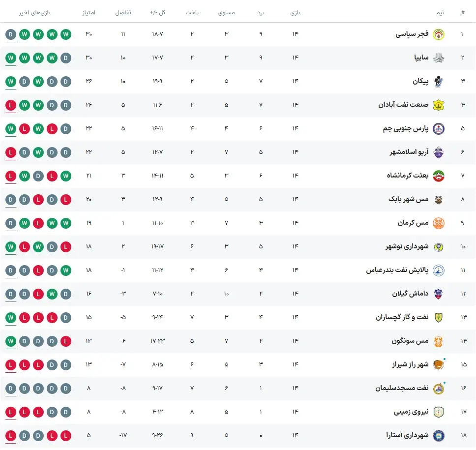Go to شهرداری نوشهر team page
The height and width of the screenshot is (450, 476).
[407, 247]
